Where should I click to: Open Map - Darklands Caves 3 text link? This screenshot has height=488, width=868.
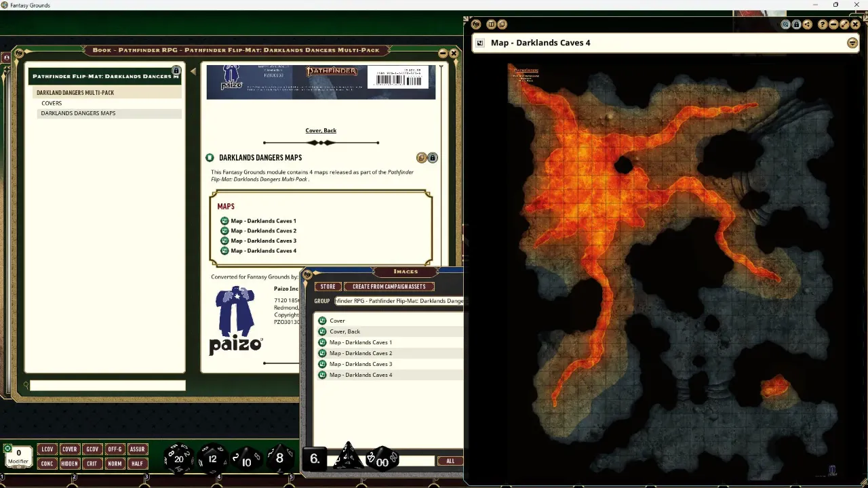tap(263, 241)
